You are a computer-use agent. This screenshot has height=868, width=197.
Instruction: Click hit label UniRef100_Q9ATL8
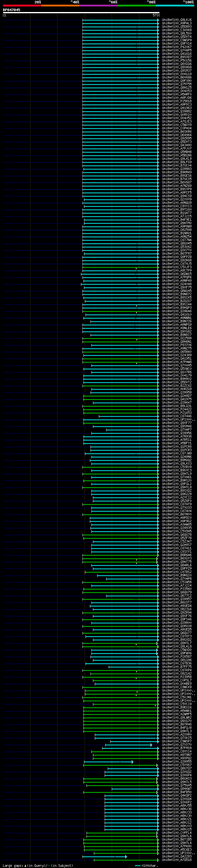pos(177,487)
